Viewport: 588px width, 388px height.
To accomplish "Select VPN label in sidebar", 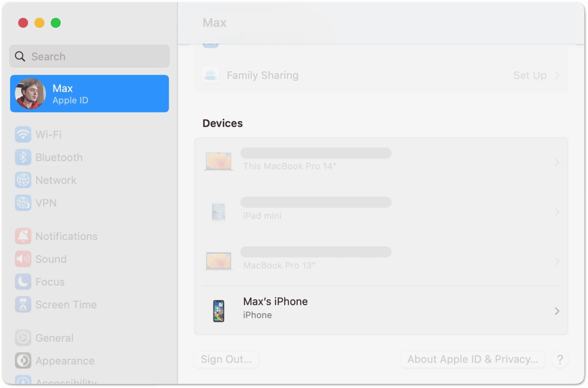I will 46,203.
